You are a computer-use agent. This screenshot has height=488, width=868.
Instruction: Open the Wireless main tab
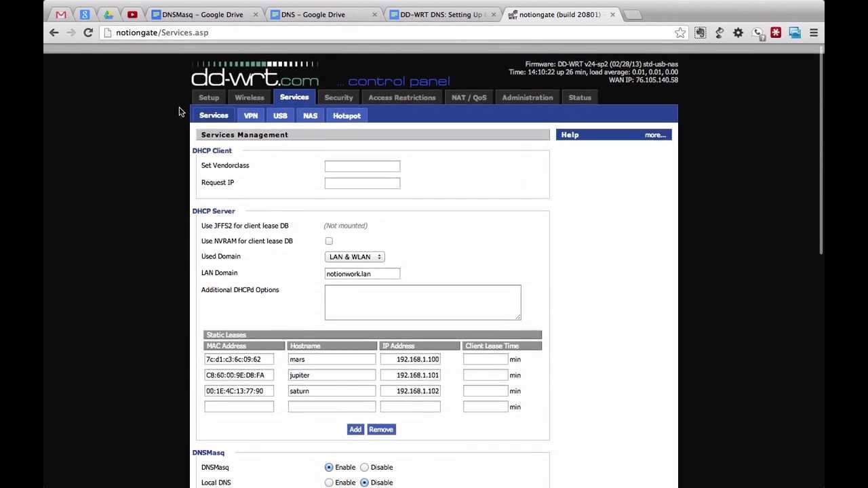pos(250,98)
